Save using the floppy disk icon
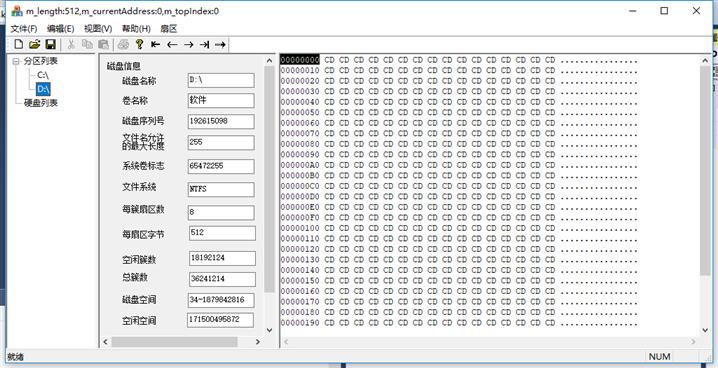This screenshot has width=718, height=368. pyautogui.click(x=50, y=44)
